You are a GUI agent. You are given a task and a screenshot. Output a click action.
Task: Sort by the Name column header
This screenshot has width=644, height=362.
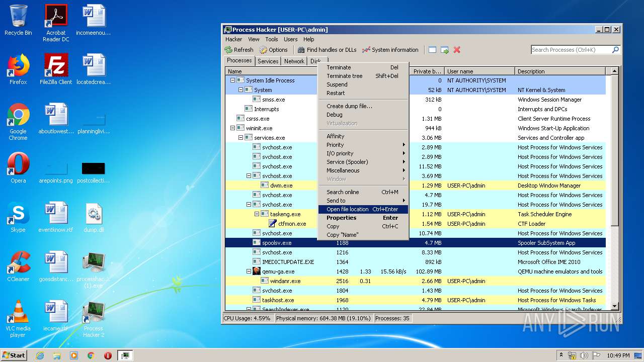[272, 71]
